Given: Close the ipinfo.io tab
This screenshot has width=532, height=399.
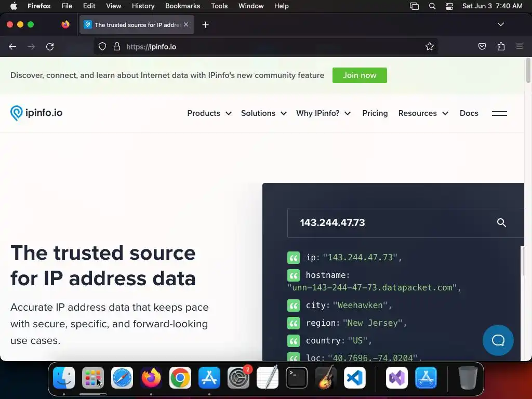Looking at the screenshot, I should pyautogui.click(x=186, y=24).
